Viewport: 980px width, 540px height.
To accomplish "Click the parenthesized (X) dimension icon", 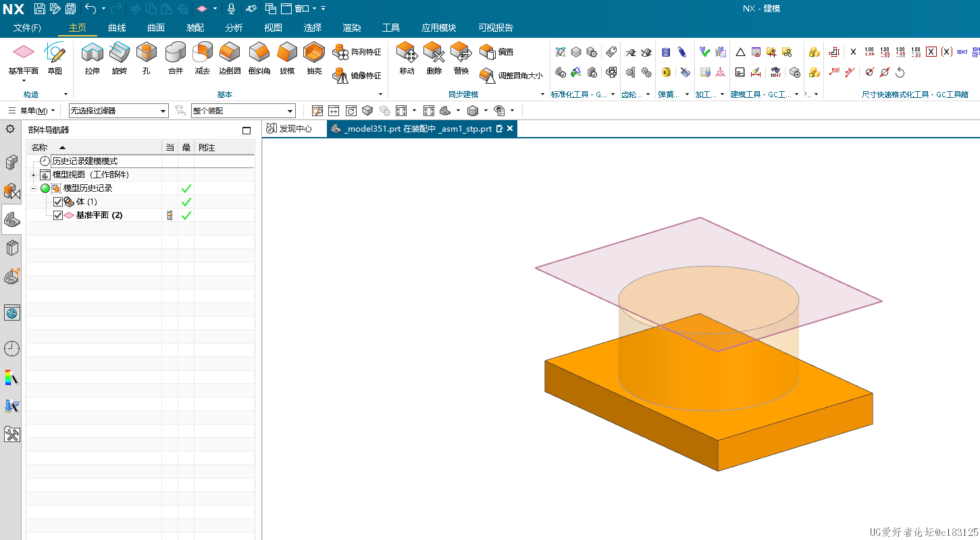I will click(x=947, y=52).
